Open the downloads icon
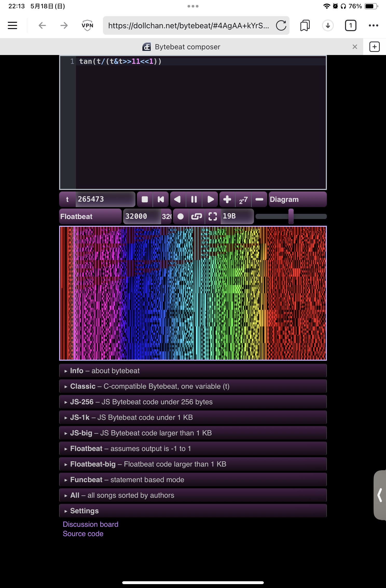The width and height of the screenshot is (386, 588). [x=328, y=25]
